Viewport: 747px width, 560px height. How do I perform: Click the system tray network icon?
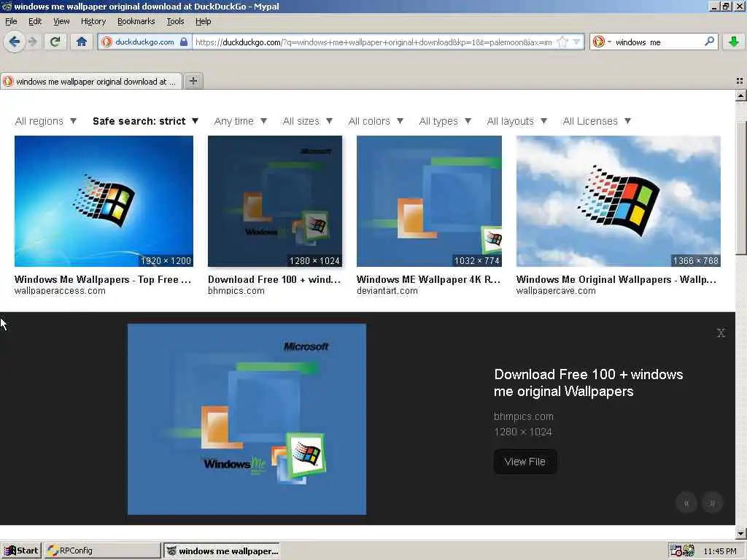[x=676, y=551]
